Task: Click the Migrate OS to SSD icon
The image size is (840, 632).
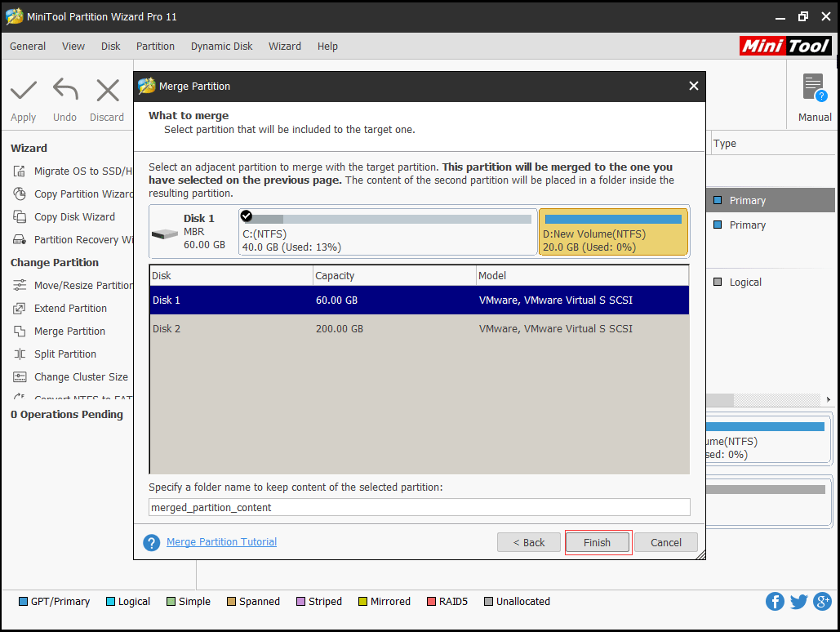Action: 20,171
